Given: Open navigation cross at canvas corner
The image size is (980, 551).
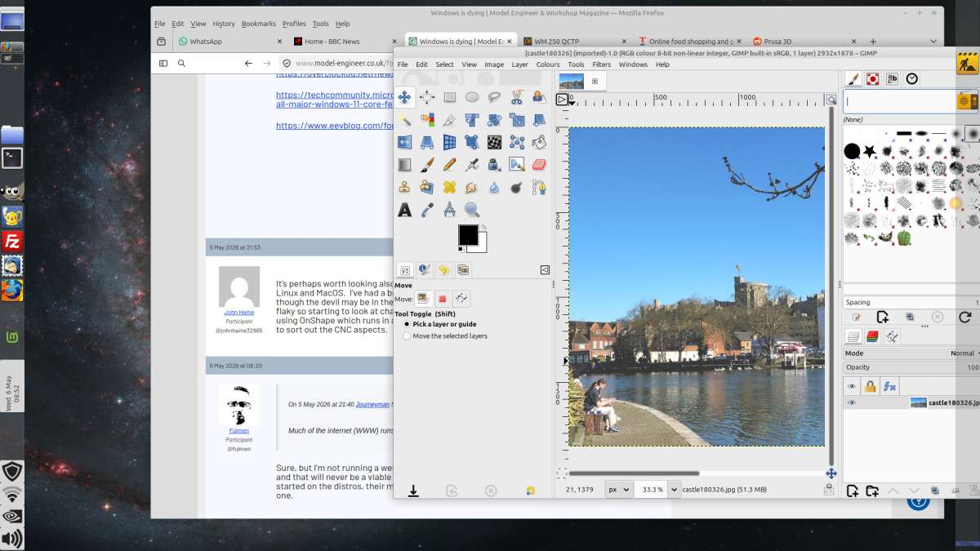Looking at the screenshot, I should 831,473.
